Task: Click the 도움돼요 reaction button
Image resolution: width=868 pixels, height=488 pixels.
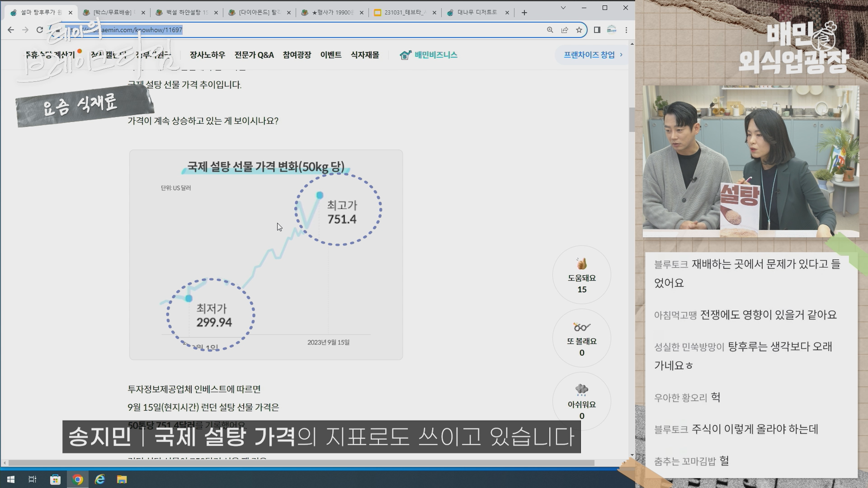Action: (582, 275)
